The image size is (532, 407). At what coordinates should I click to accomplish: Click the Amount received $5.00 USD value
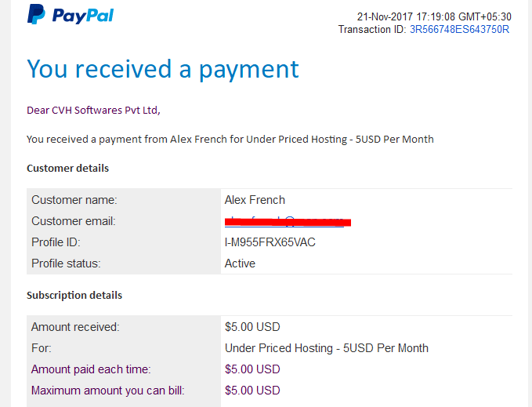click(x=252, y=327)
